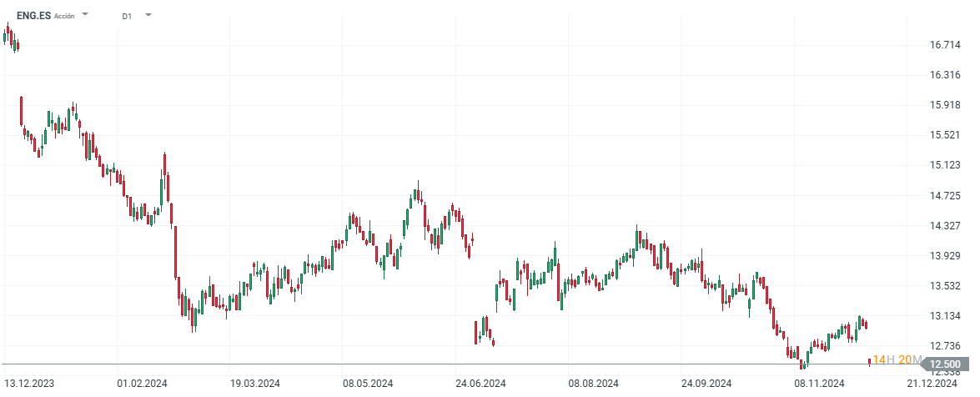Click the 08.05.2024 date label
The width and height of the screenshot is (980, 397).
(368, 384)
